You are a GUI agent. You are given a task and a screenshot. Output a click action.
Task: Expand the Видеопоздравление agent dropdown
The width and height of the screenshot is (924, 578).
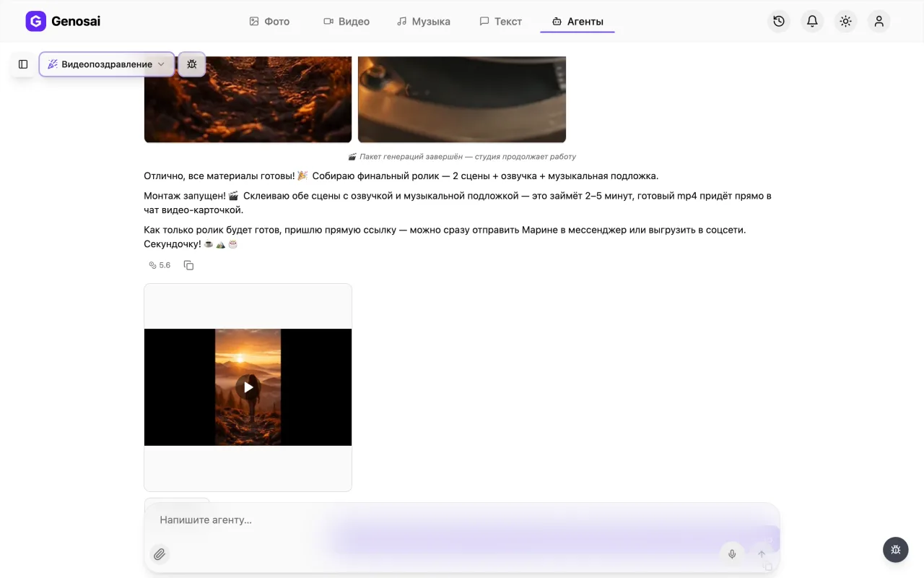pyautogui.click(x=107, y=64)
